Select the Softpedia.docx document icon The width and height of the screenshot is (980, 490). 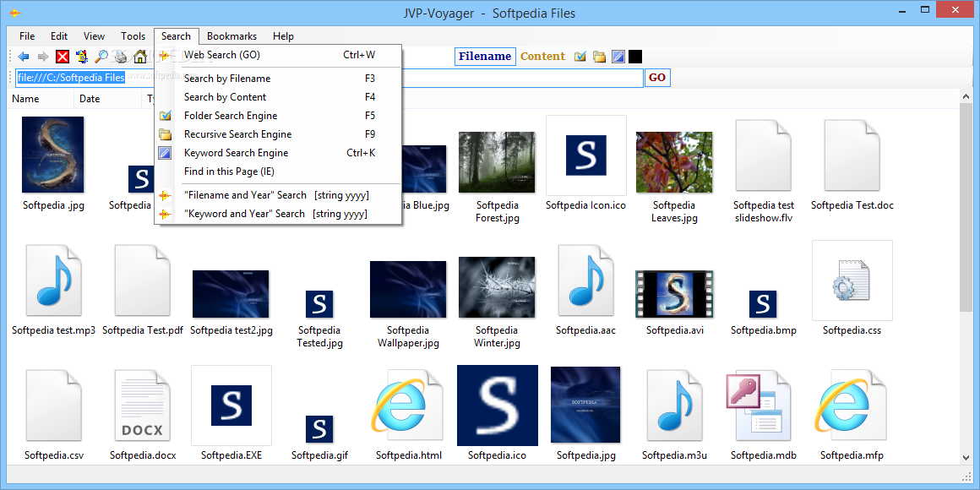143,405
